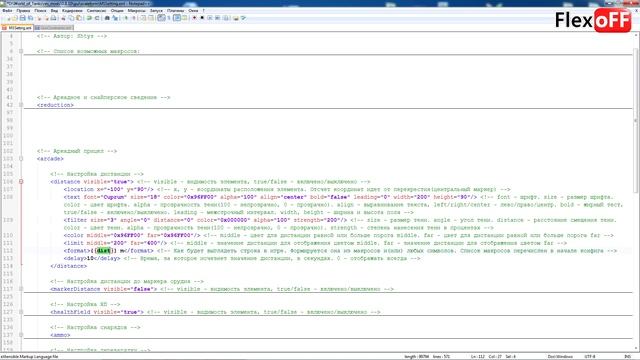Click the Close All toolbar icon
The image size is (640, 360).
47,18
